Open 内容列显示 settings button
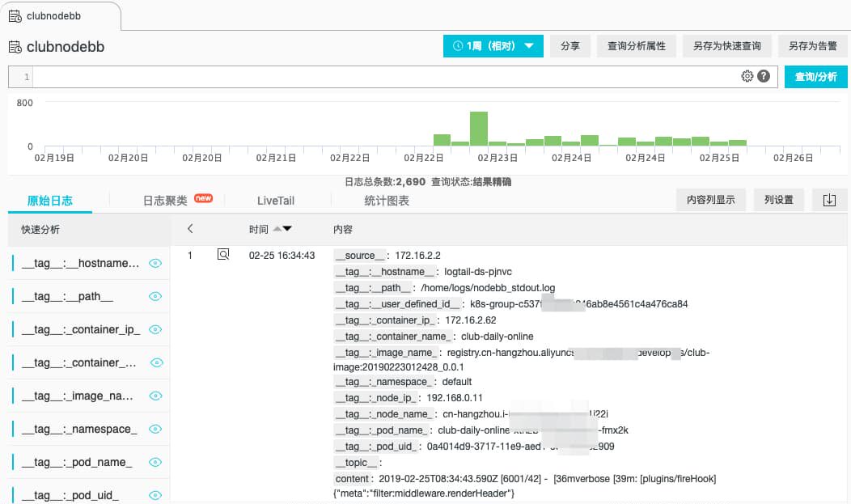Screen dimensions: 851x504 pos(711,200)
